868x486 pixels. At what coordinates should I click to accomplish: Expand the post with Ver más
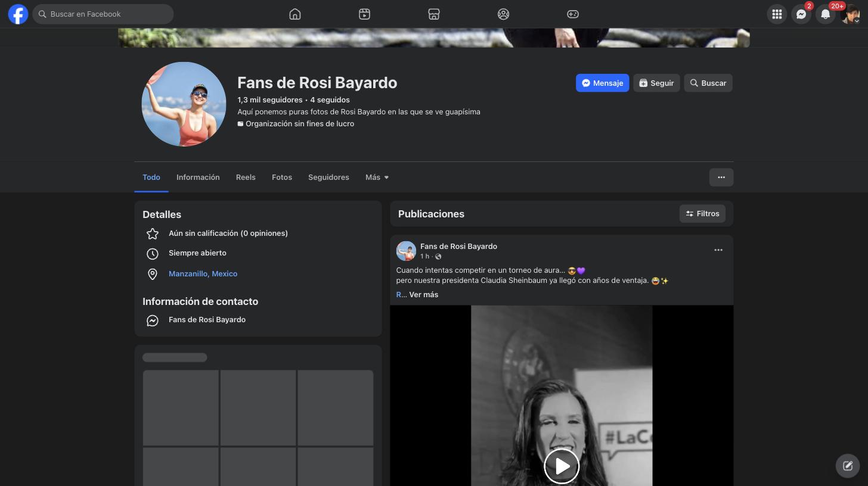pyautogui.click(x=423, y=295)
